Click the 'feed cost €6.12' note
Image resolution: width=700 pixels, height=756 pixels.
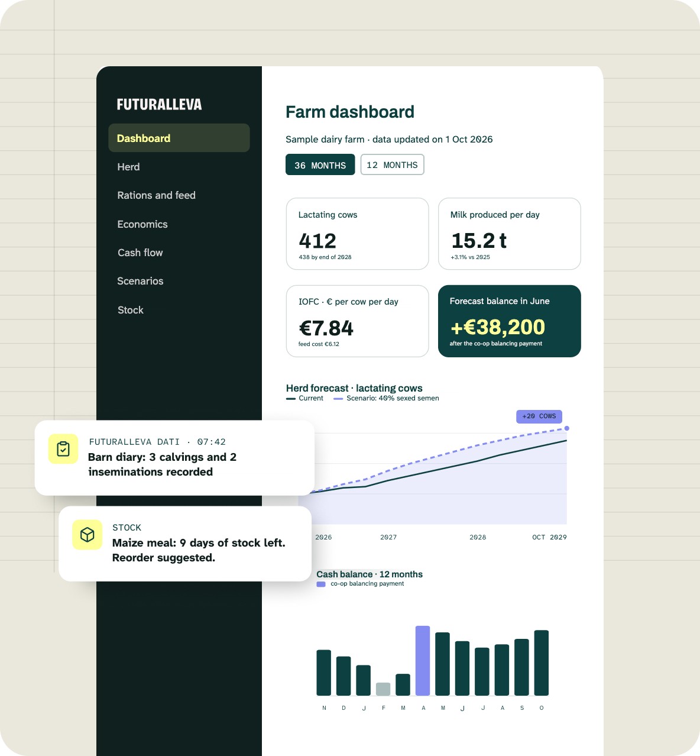[x=319, y=344]
